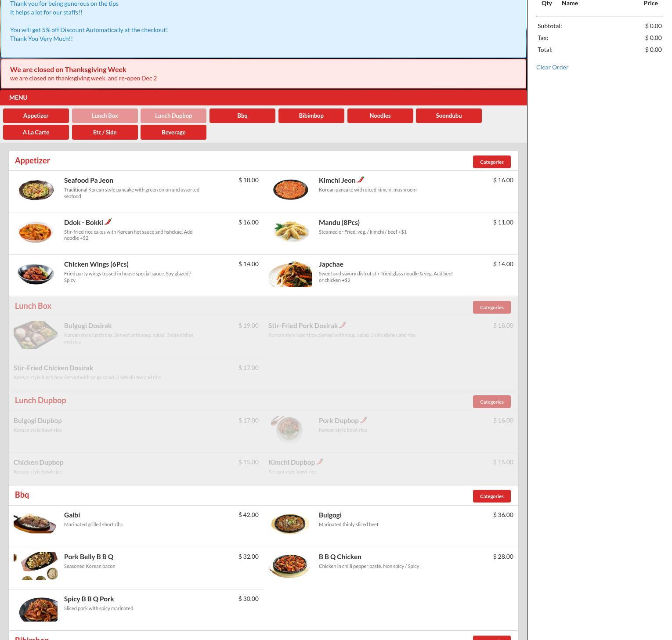Switch to the Soondubu category
The height and width of the screenshot is (640, 672).
(x=449, y=116)
